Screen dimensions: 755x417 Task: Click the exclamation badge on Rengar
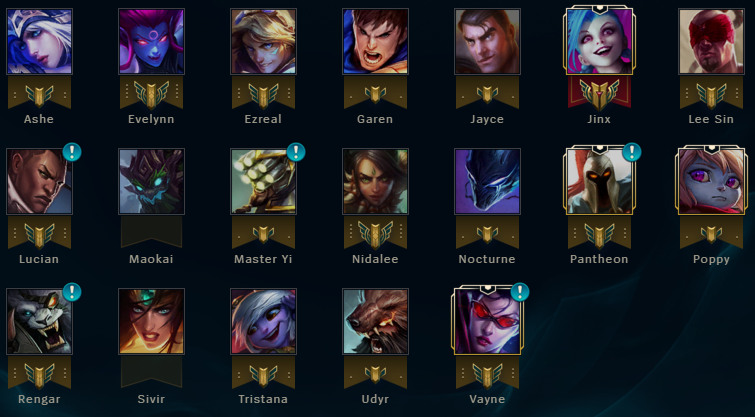72,292
